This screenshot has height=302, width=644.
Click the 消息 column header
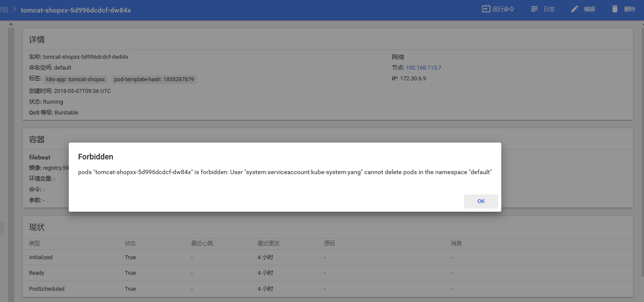[456, 244]
